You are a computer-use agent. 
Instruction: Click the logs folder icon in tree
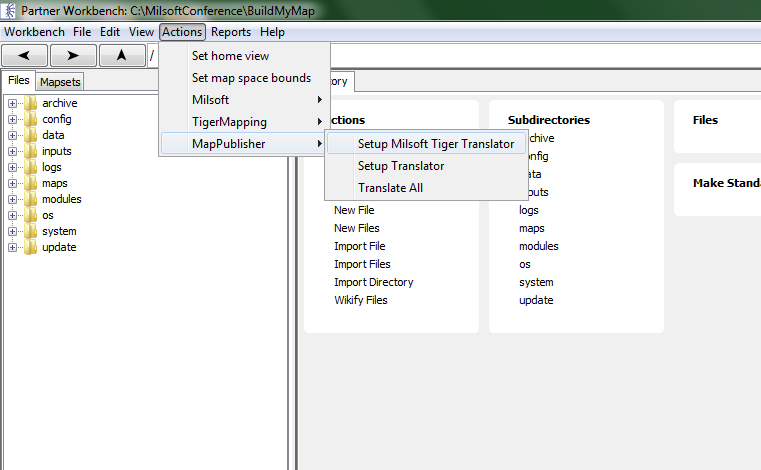pos(31,167)
